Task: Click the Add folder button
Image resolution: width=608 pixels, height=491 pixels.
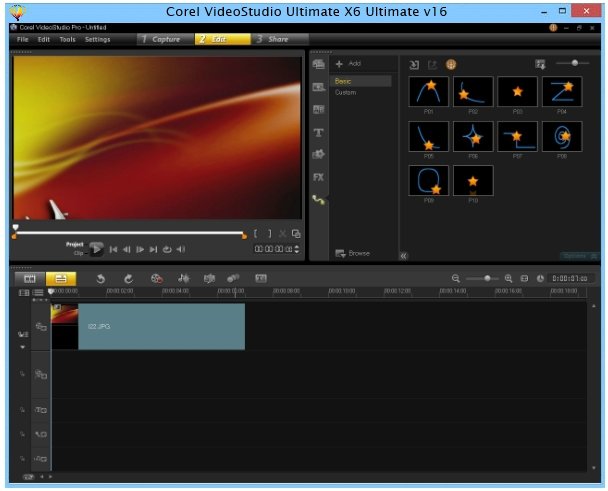Action: pyautogui.click(x=348, y=64)
